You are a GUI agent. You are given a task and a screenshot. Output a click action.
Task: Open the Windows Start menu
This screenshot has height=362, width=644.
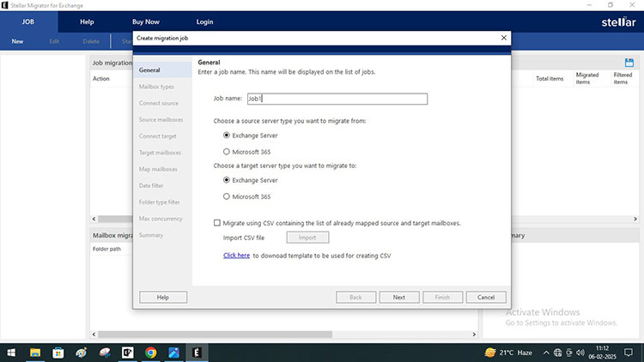coord(12,352)
